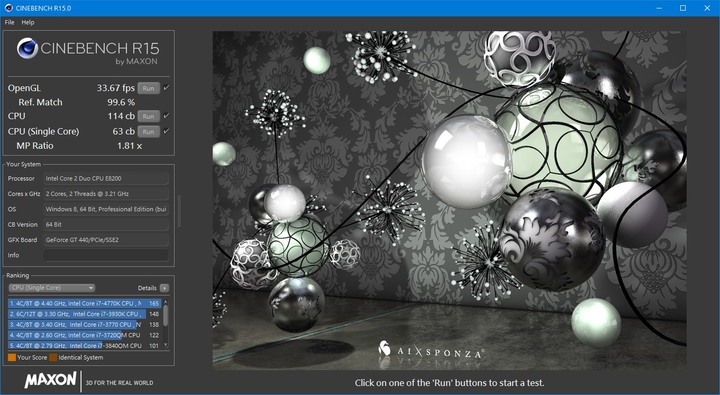
Task: Select ranking row 2 Intel Core i7-3930K
Action: [84, 314]
